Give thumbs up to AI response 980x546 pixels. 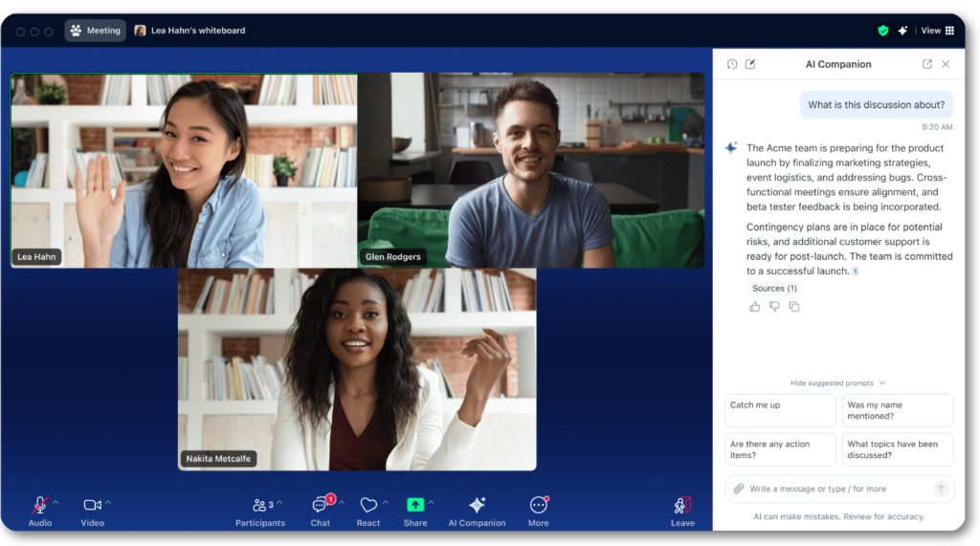(x=754, y=307)
